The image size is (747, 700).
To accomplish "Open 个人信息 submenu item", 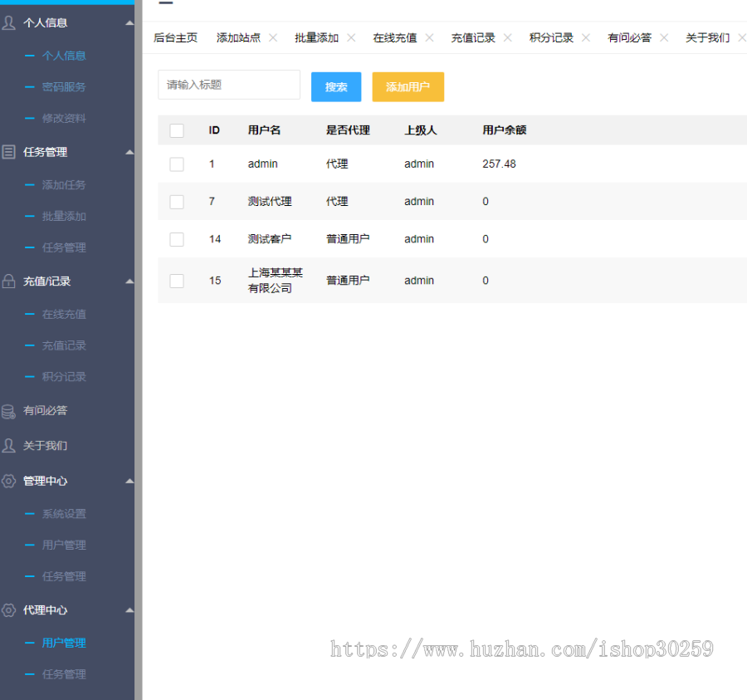I will [x=64, y=56].
